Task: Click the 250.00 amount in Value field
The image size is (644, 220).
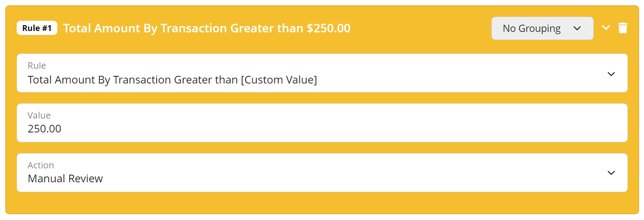Action: point(44,129)
